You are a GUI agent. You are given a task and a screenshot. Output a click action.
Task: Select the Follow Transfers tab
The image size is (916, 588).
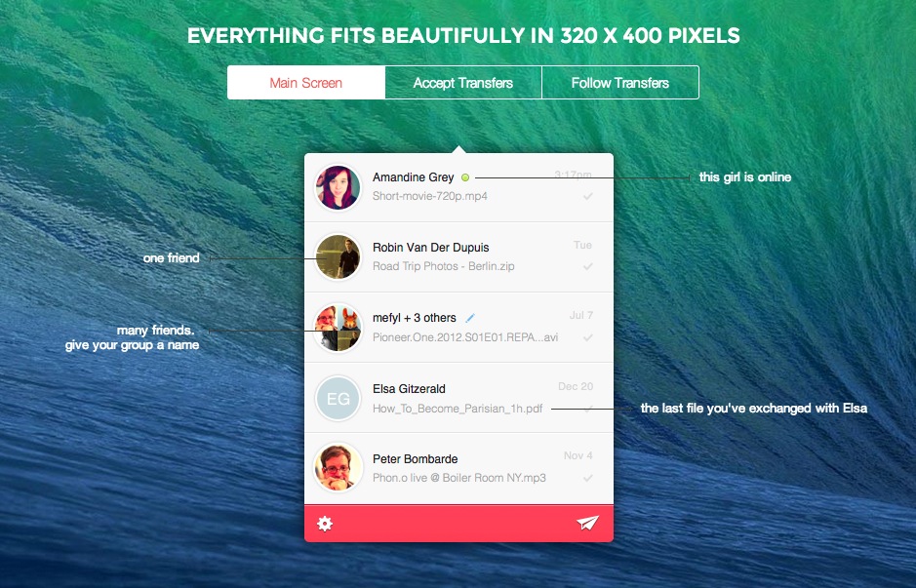pos(620,82)
